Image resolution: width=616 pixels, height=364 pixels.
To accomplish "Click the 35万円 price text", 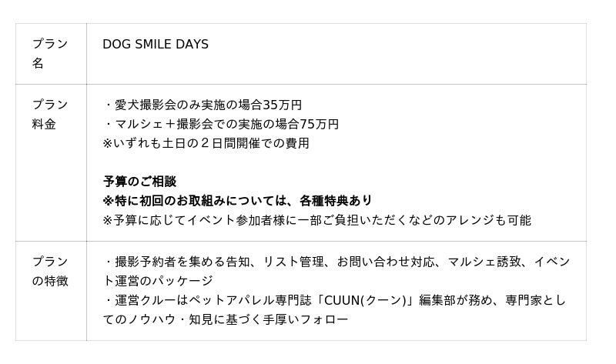I will 283,105.
